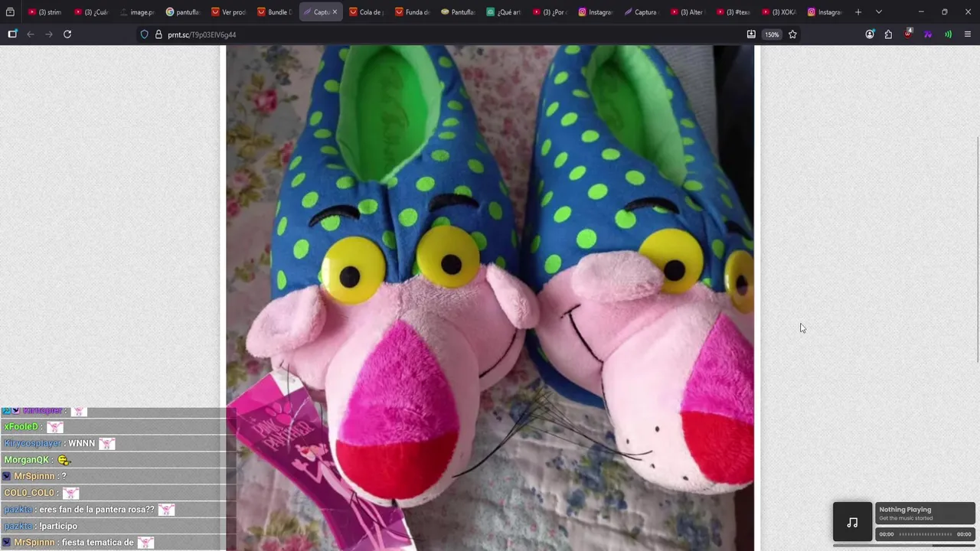Image resolution: width=980 pixels, height=551 pixels.
Task: Reload the prnt.sc page
Action: click(67, 34)
